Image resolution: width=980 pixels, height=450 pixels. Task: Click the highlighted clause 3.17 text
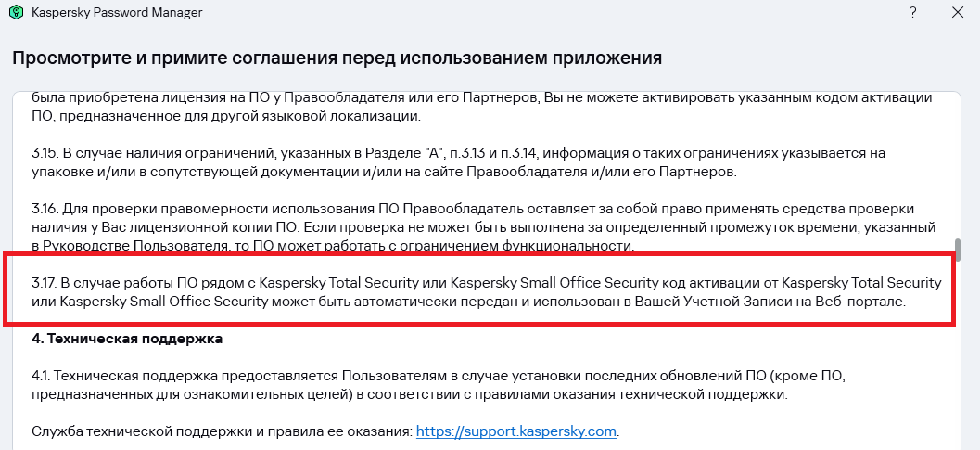pyautogui.click(x=486, y=291)
